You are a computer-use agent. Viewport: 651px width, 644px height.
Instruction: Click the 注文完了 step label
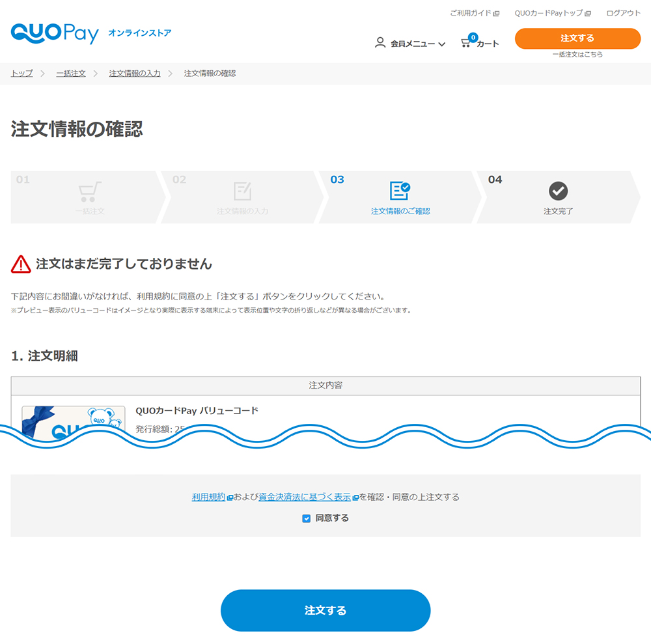(x=558, y=212)
